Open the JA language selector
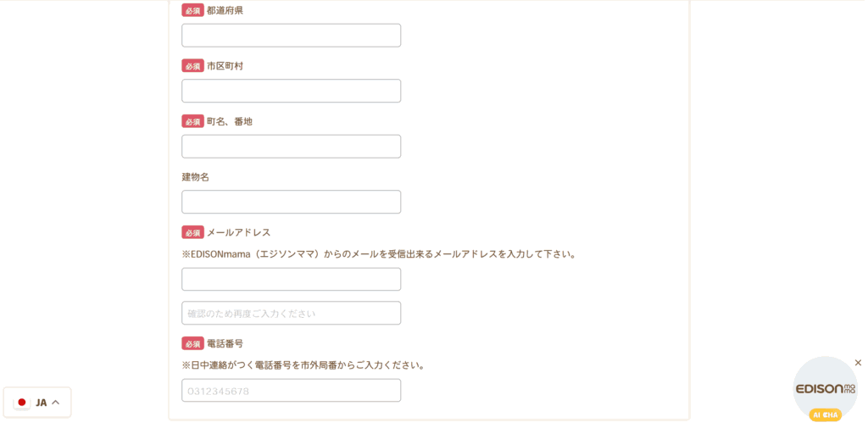Screen dimensions: 868x428 [37, 403]
